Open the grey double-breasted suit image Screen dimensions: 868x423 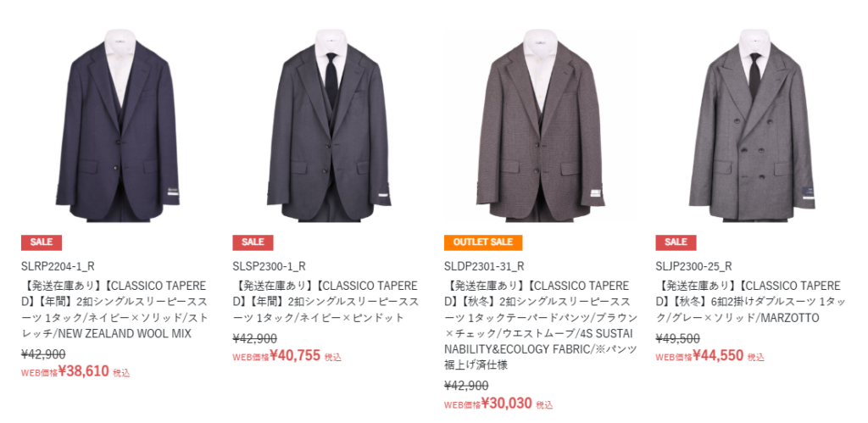(752, 124)
